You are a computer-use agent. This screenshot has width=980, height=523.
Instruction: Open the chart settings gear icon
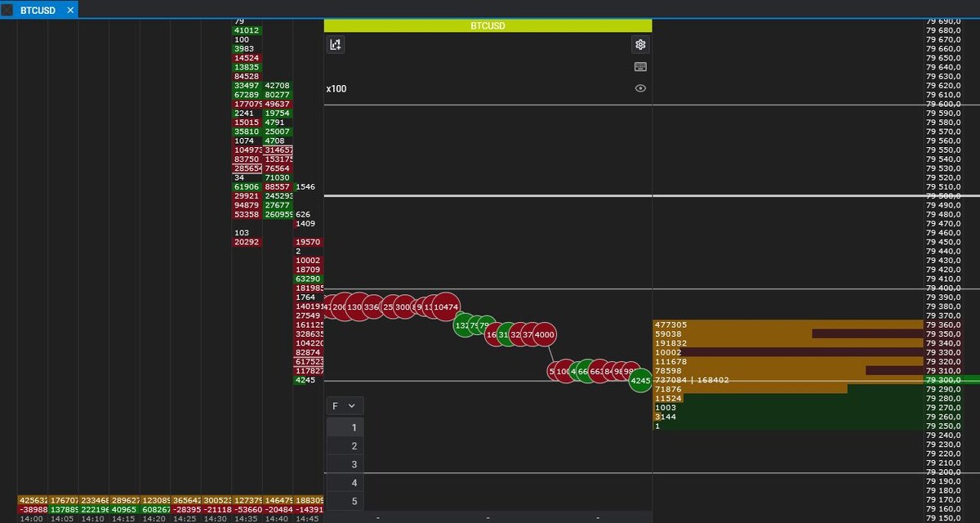(x=640, y=45)
